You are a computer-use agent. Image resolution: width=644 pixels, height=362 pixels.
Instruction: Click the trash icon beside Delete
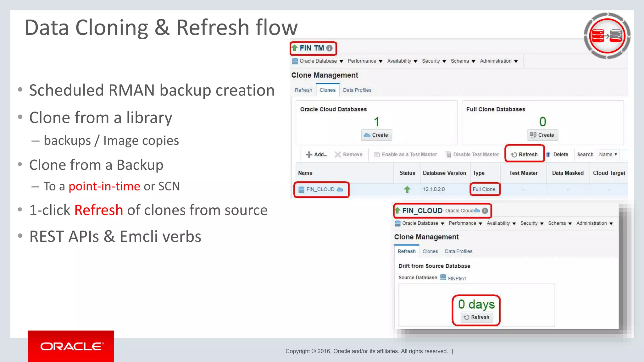click(x=548, y=155)
